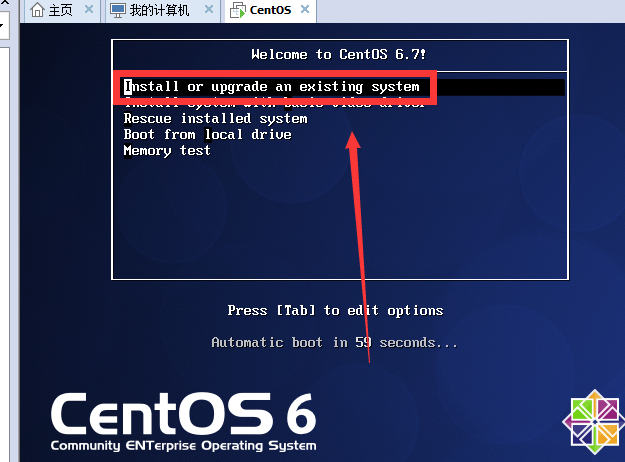Screen dimensions: 625x462
Task: Click the colorful CentOS pinwheel logo icon
Action: click(594, 422)
